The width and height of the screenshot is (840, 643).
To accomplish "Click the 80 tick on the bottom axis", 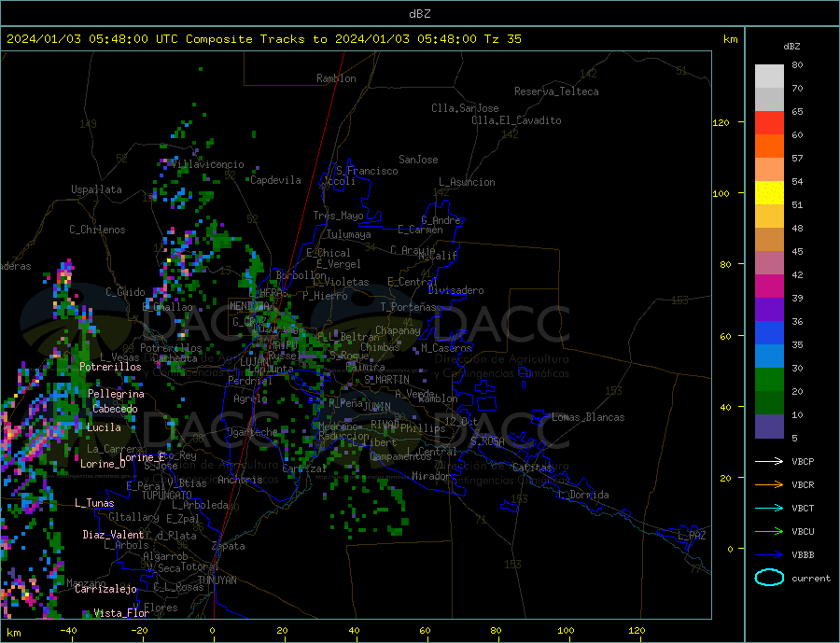I will point(496,631).
